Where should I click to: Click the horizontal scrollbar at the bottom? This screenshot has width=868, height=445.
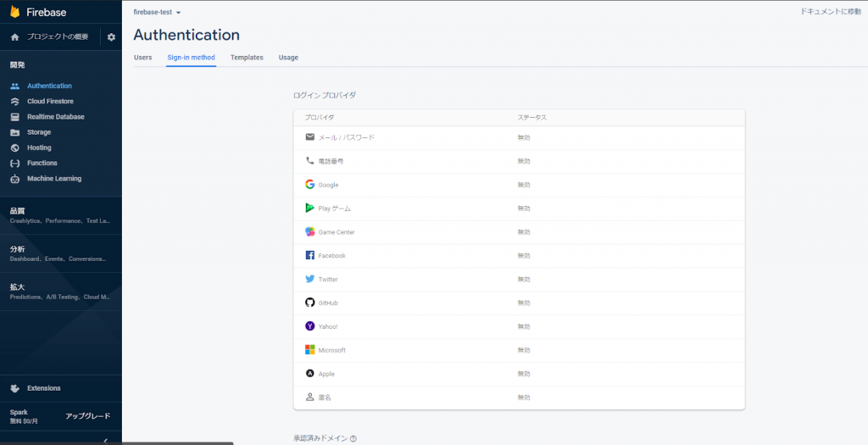[x=178, y=443]
